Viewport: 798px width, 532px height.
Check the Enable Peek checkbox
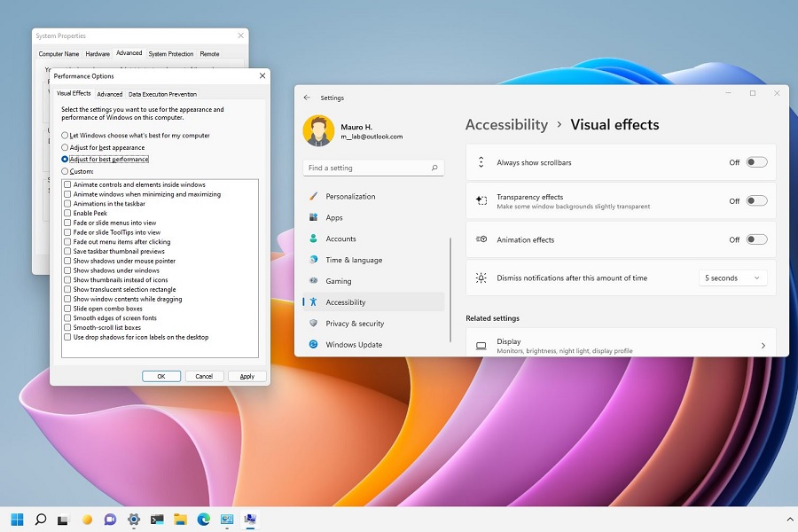[x=67, y=214]
